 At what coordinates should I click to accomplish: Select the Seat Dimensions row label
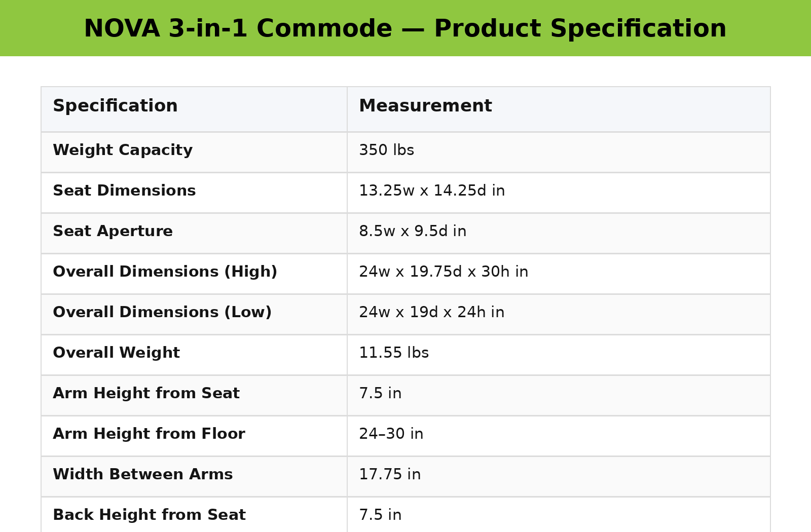click(x=124, y=191)
